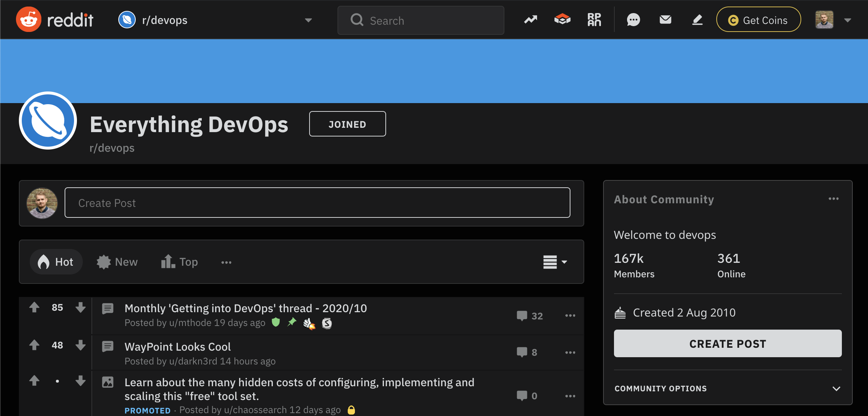
Task: Click the pencil create-post icon in header
Action: pos(697,20)
